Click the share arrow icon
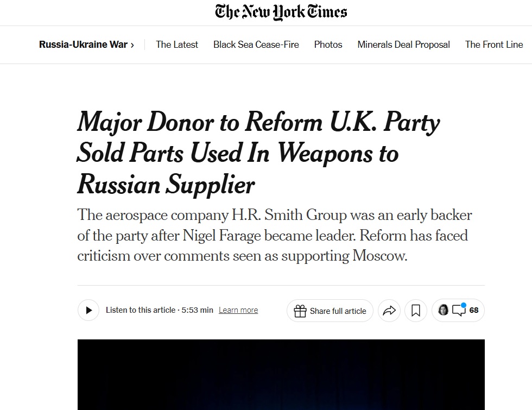The height and width of the screenshot is (410, 532). coord(389,311)
